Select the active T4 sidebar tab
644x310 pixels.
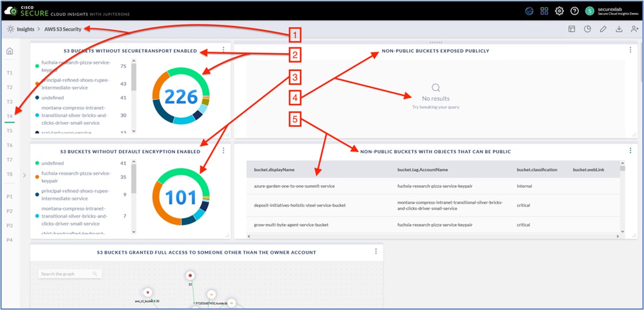pyautogui.click(x=9, y=117)
